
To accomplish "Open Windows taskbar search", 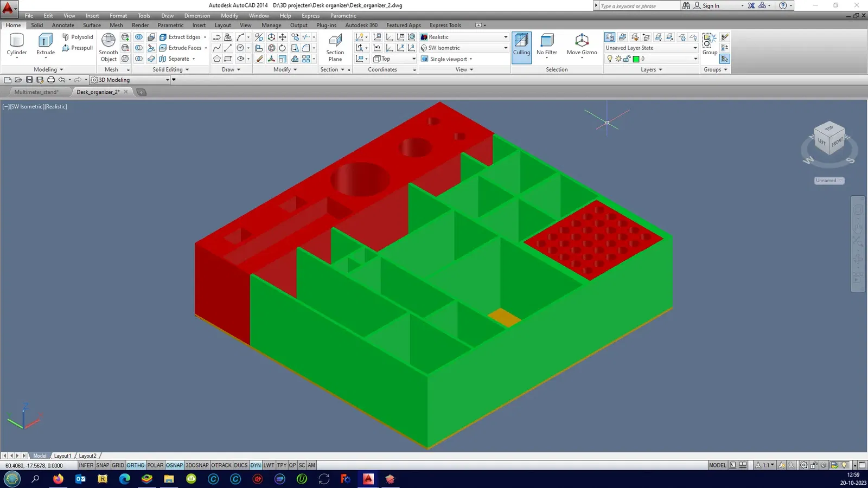I will pyautogui.click(x=35, y=479).
